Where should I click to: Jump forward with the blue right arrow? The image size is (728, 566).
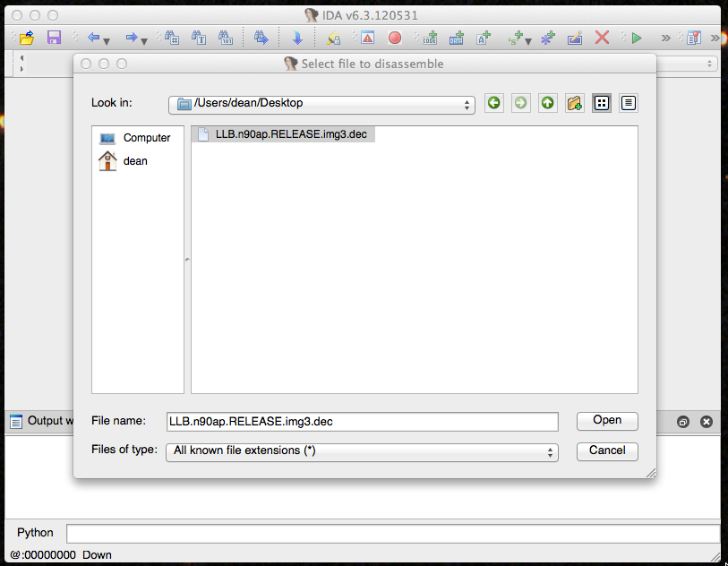coord(132,37)
